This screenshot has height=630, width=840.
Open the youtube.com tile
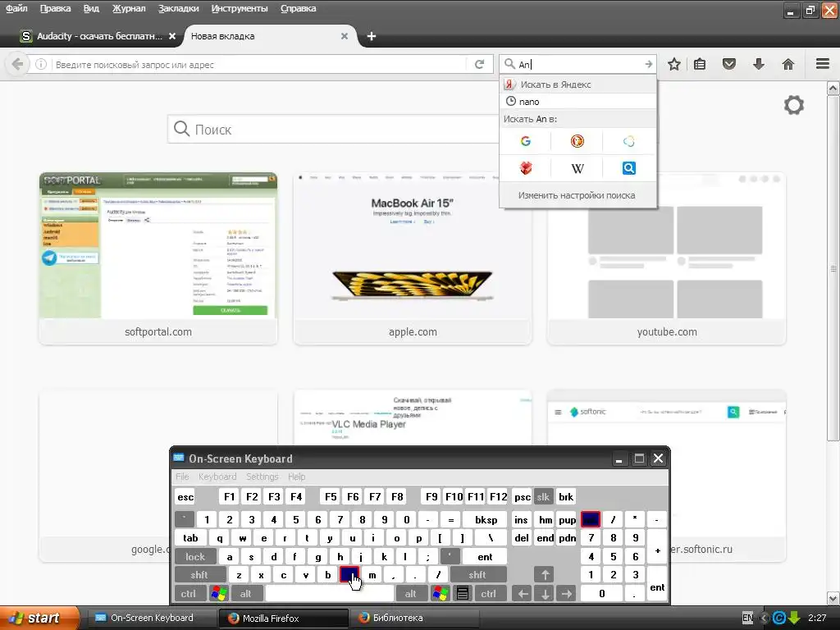point(667,258)
